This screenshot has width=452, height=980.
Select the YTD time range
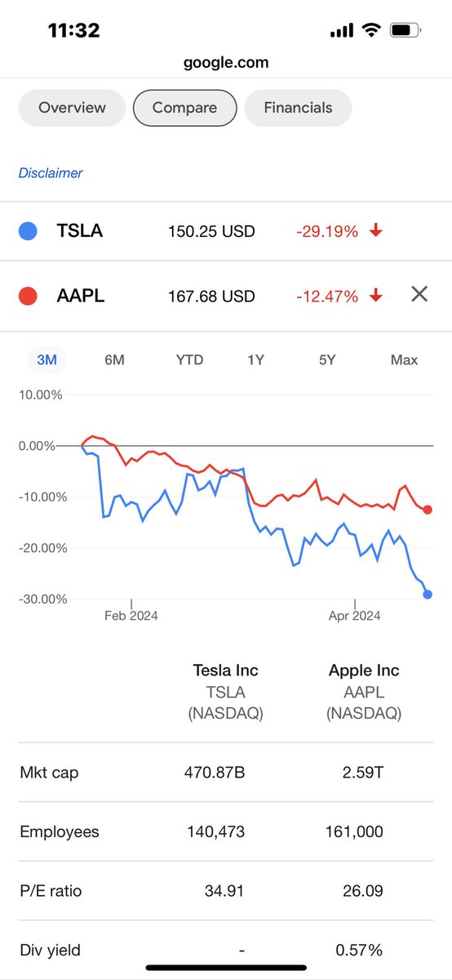[189, 359]
